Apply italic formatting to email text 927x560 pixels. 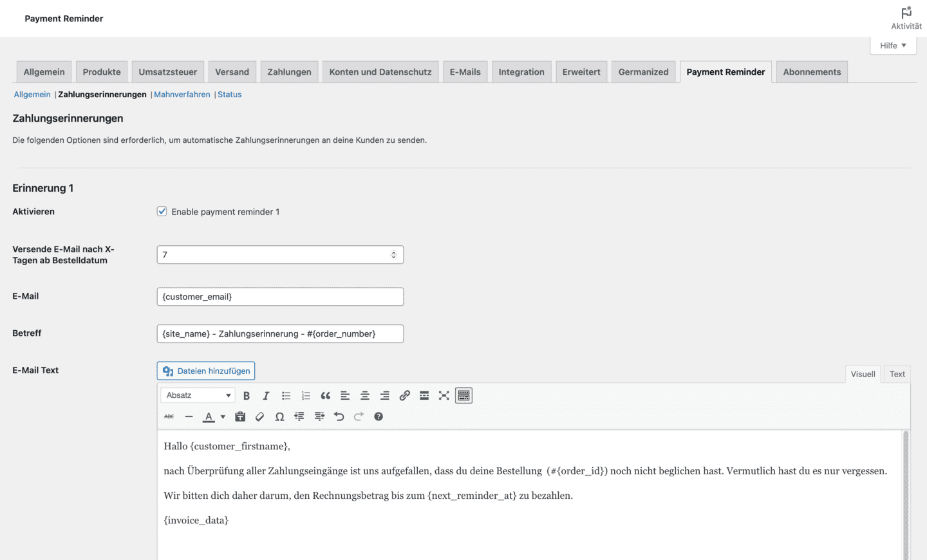[x=266, y=396]
